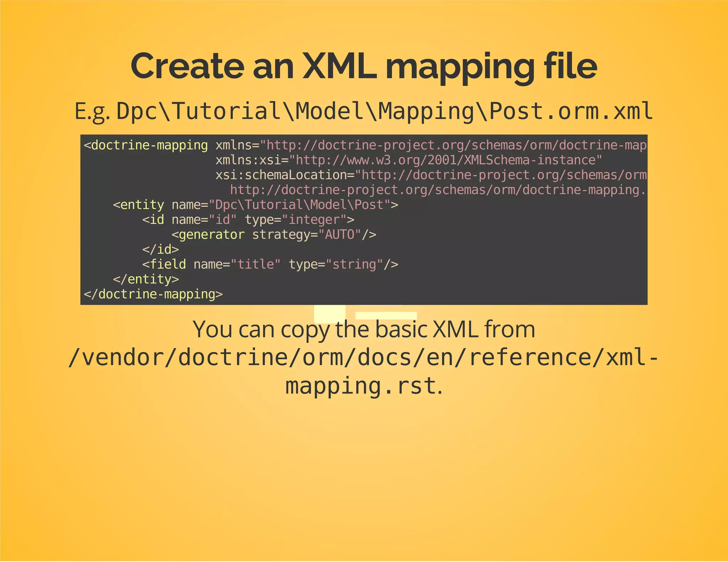Click the closing </id> tag line

pyautogui.click(x=160, y=249)
